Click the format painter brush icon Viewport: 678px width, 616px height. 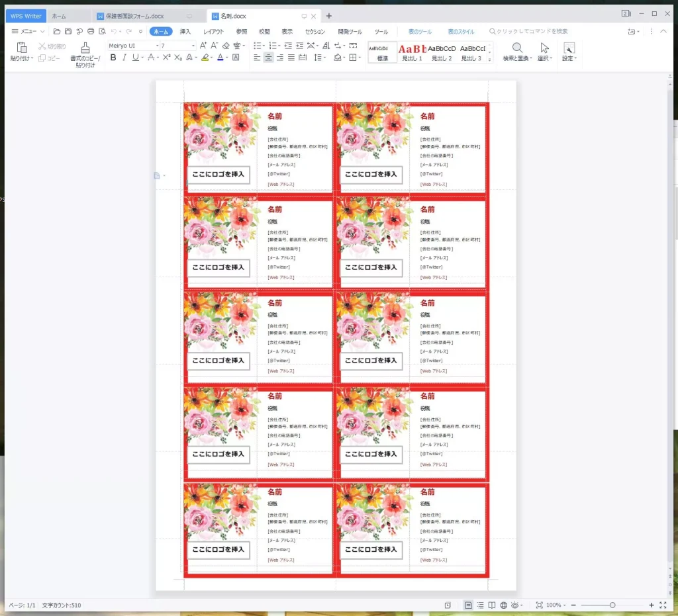pos(85,48)
